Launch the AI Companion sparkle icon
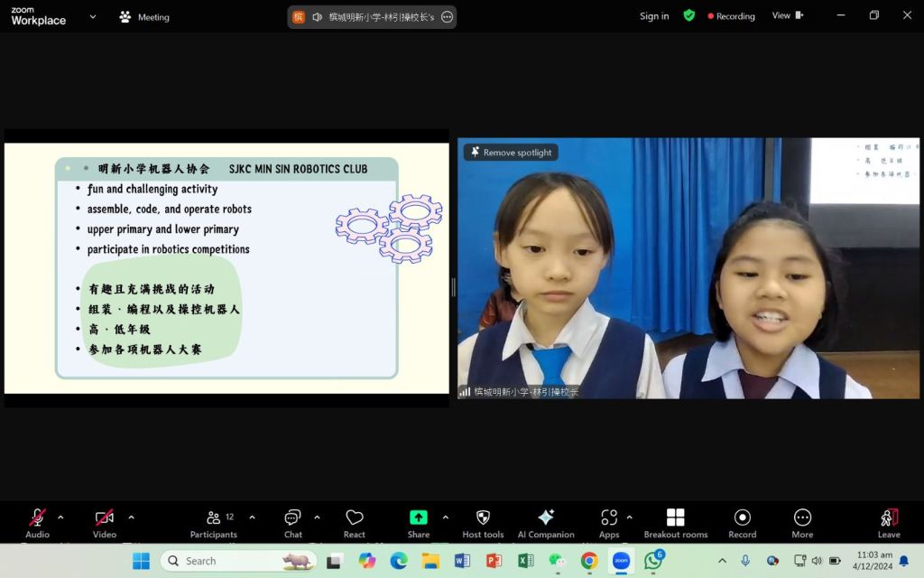Screen dimensions: 924x578 (546, 517)
